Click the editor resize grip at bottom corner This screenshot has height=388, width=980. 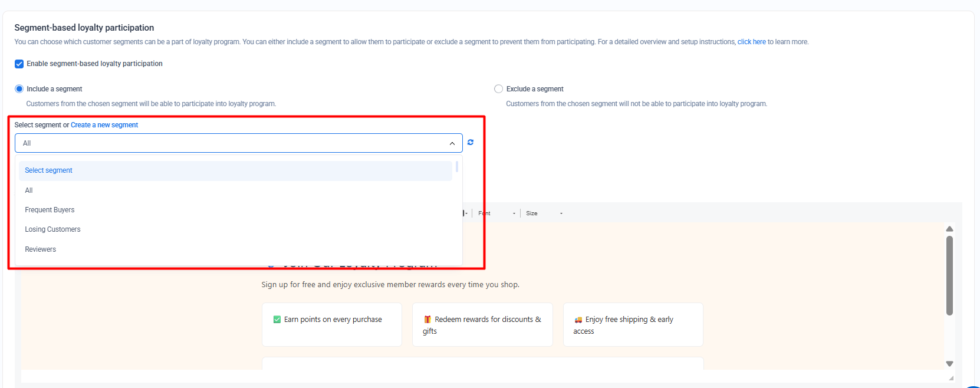click(x=951, y=378)
